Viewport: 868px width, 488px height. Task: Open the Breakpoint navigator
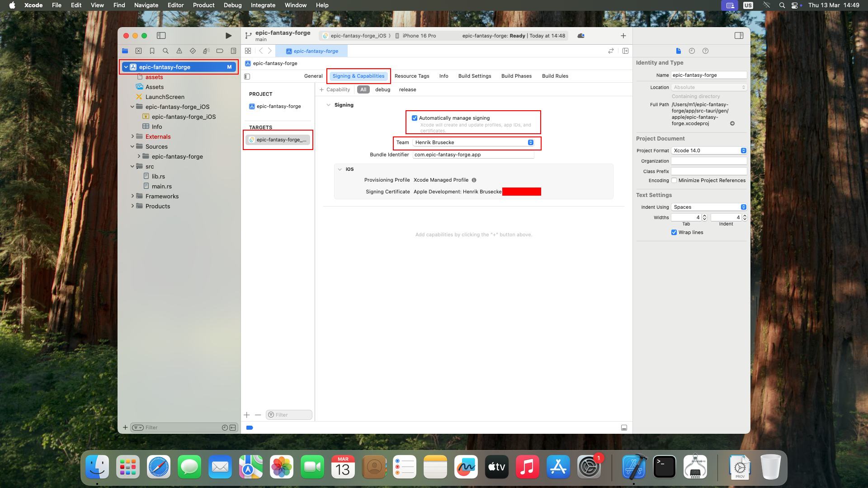(x=220, y=51)
